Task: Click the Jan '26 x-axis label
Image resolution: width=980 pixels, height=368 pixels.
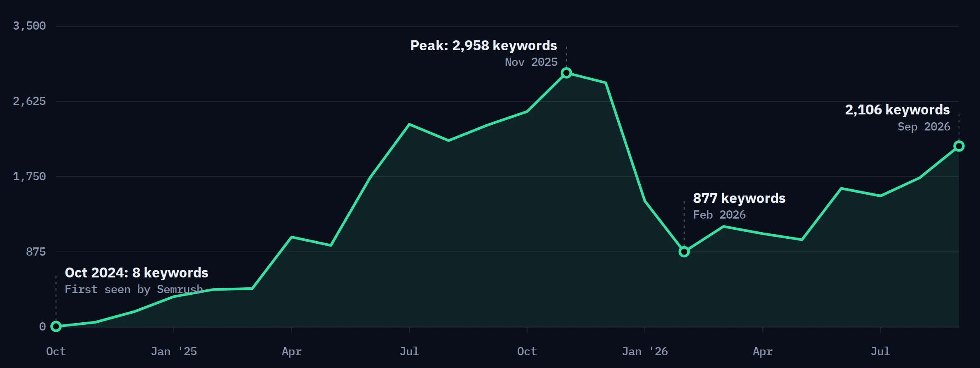Action: [645, 352]
